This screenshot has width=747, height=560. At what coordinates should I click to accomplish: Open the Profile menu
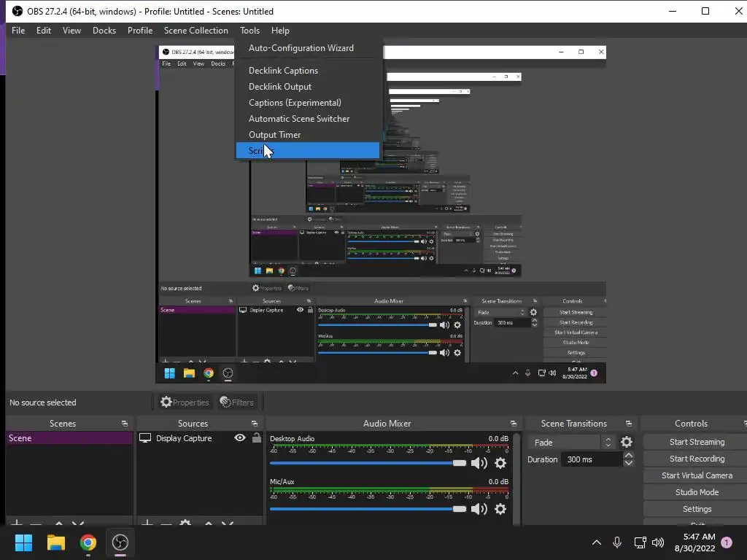pos(139,31)
